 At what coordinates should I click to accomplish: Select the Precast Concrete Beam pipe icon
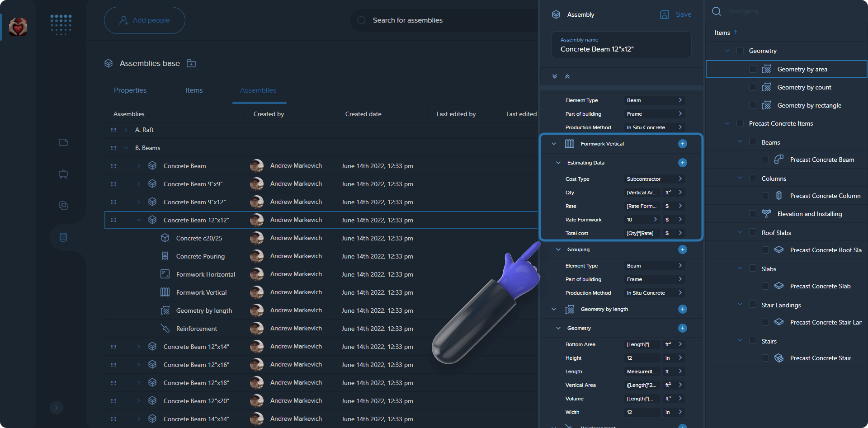click(778, 159)
